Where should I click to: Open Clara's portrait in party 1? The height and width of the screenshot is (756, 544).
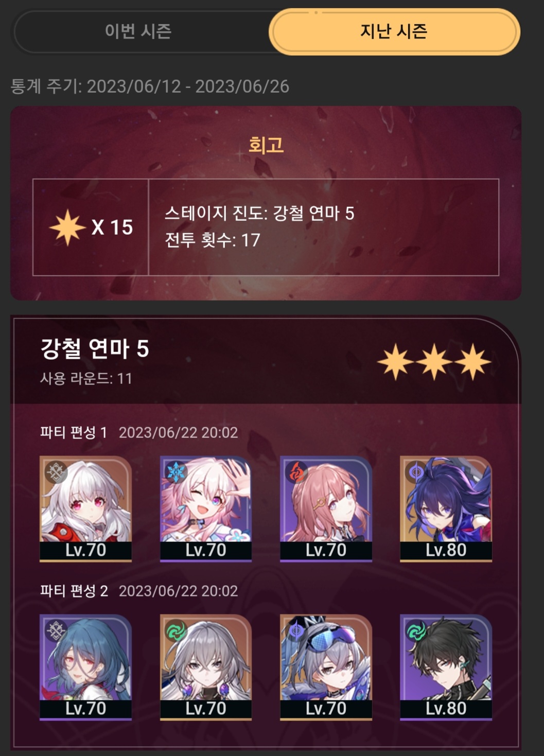pyautogui.click(x=85, y=508)
